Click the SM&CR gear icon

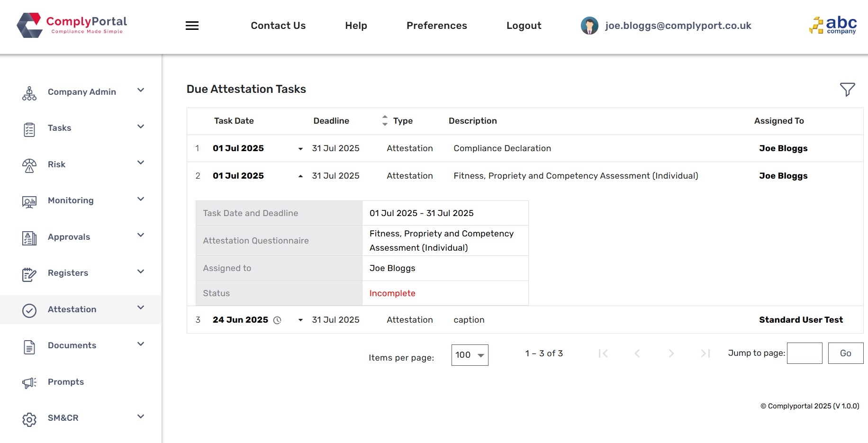pyautogui.click(x=29, y=419)
